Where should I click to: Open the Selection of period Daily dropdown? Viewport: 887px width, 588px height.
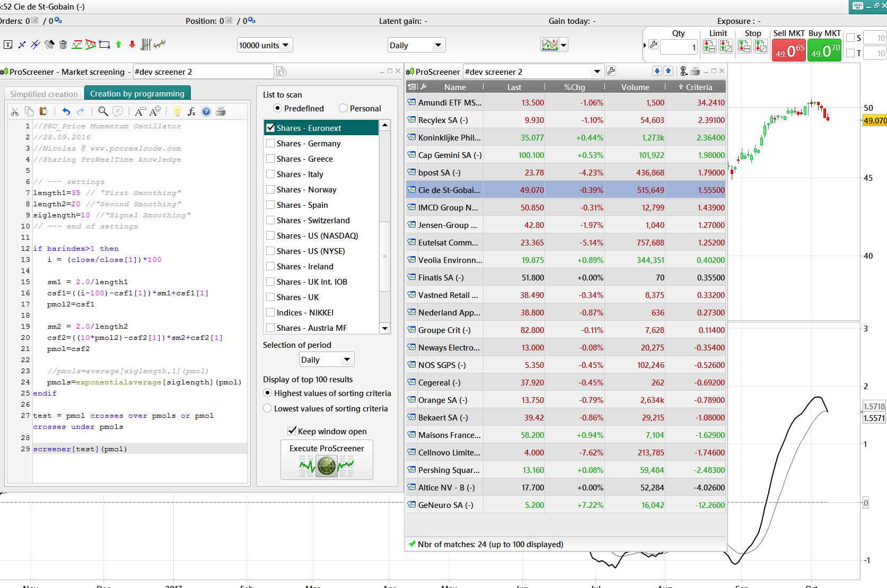tap(327, 359)
